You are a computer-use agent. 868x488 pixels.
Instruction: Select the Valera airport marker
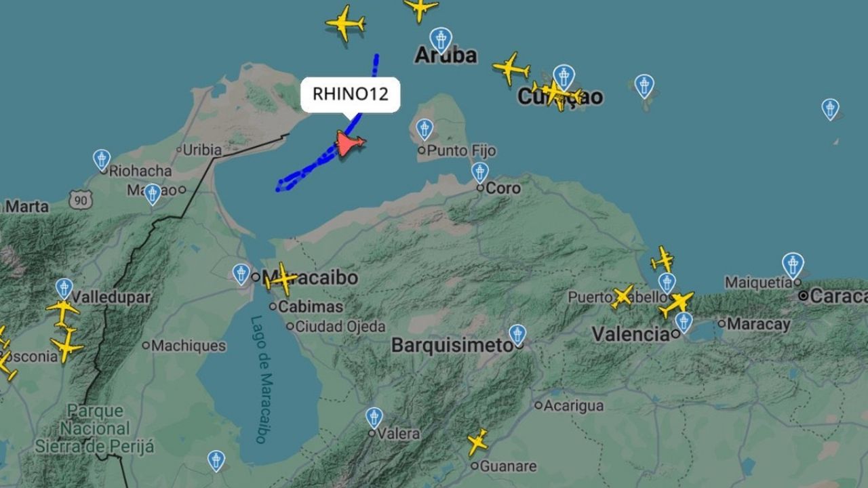click(x=374, y=418)
